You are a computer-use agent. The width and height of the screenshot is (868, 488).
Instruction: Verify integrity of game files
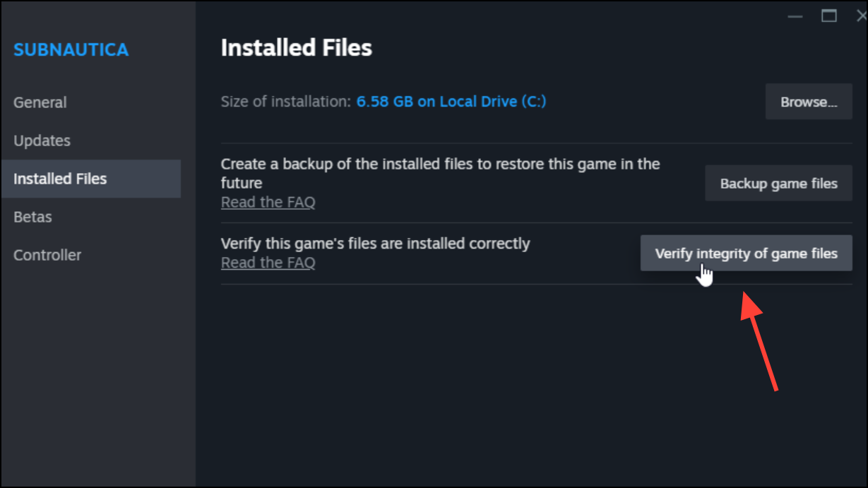click(746, 254)
